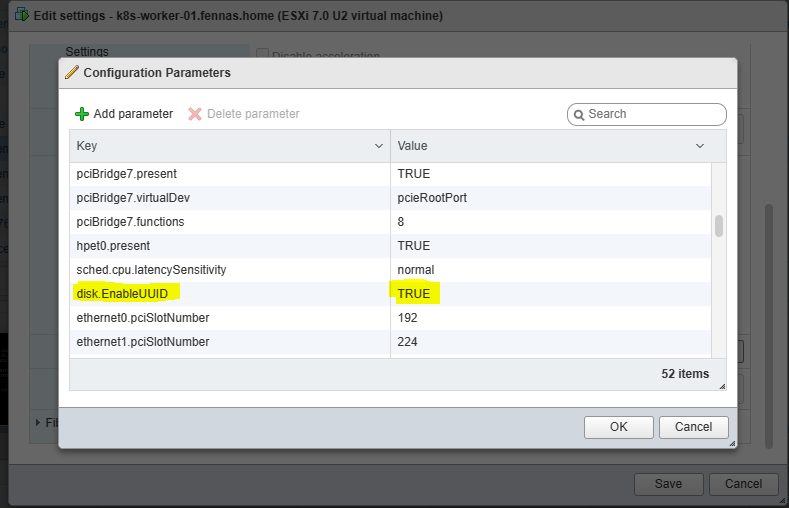Click the parameter list scrollbar thumb
Image resolution: width=789 pixels, height=508 pixels.
pyautogui.click(x=719, y=226)
